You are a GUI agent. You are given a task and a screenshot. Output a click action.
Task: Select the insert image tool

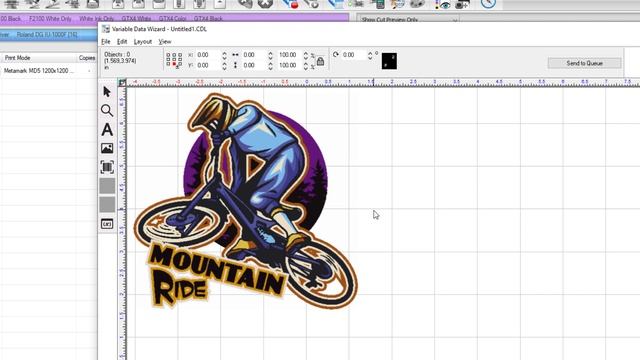click(107, 148)
